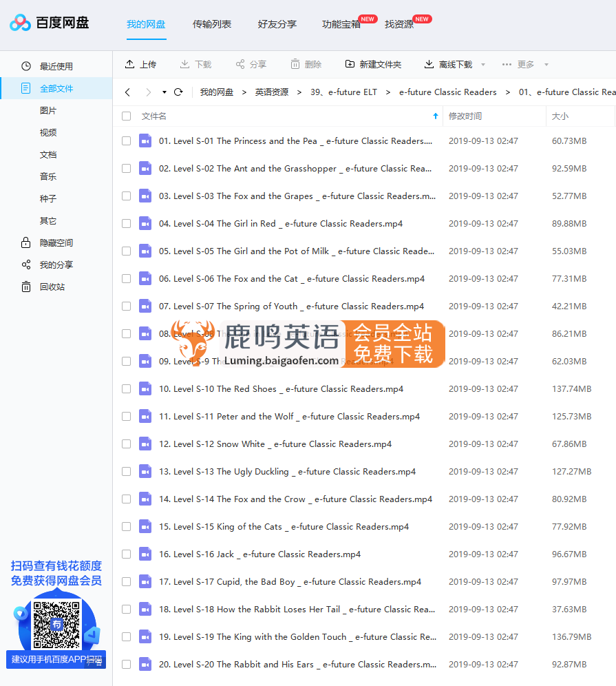The width and height of the screenshot is (616, 686).
Task: Select 文档 category in sidebar
Action: click(x=48, y=154)
